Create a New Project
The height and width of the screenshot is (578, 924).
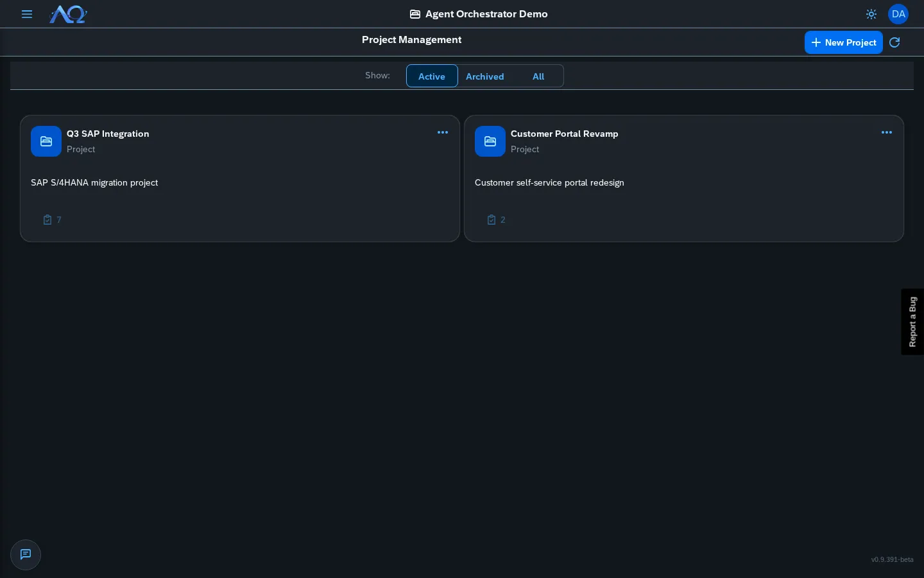(x=844, y=42)
